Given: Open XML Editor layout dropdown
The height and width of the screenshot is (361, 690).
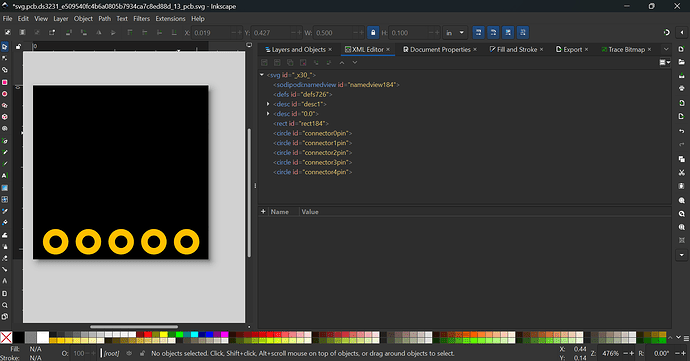Looking at the screenshot, I should click(x=664, y=63).
